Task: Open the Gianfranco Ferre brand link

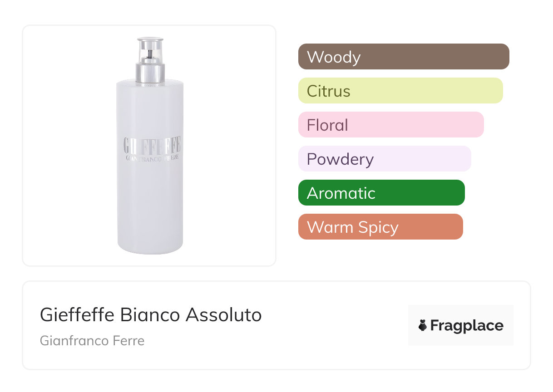Action: tap(92, 341)
